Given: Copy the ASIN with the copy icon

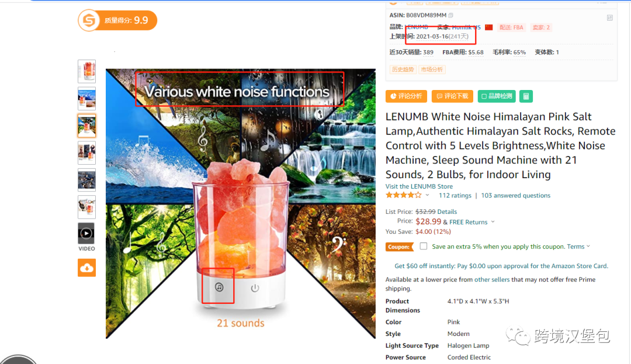Looking at the screenshot, I should 450,15.
